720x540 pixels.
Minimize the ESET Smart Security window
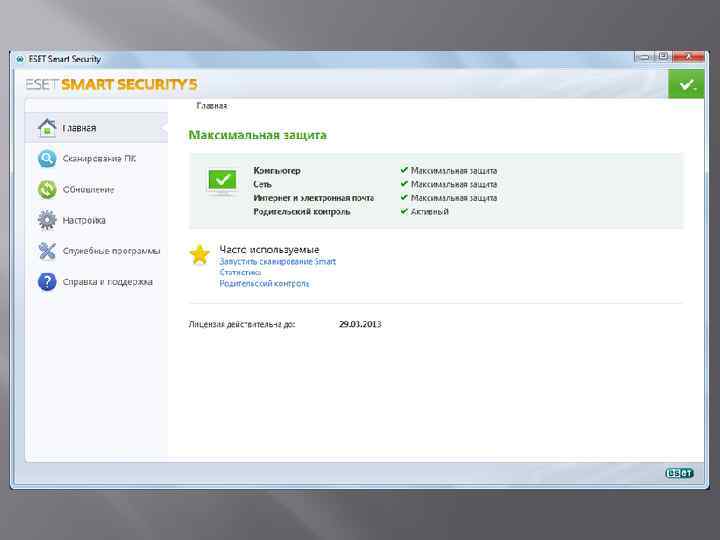coord(644,57)
